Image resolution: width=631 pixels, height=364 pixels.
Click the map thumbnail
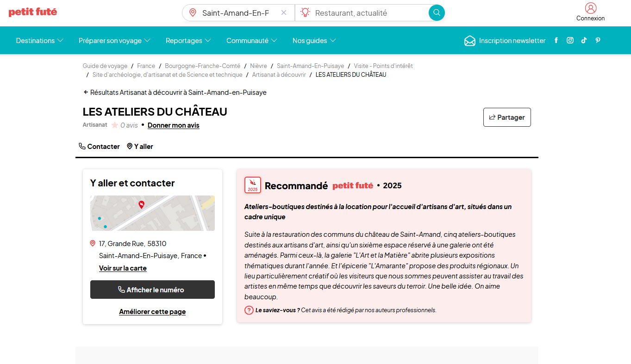click(x=152, y=213)
